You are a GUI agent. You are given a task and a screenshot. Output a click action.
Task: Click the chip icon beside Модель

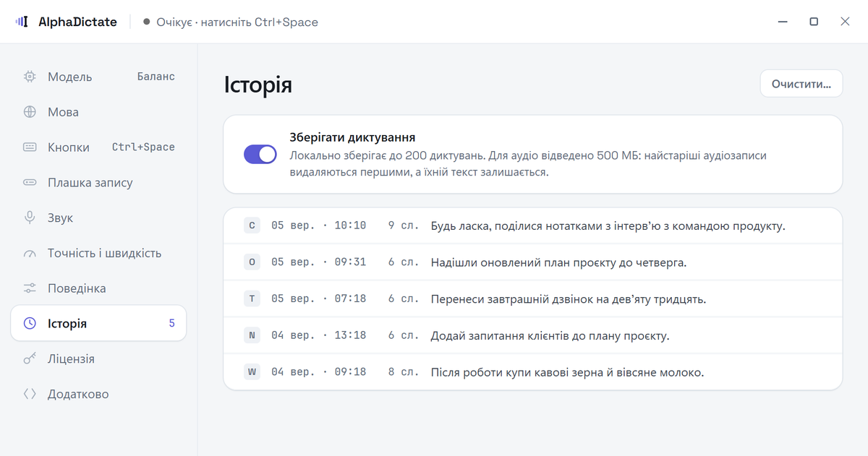coord(30,77)
